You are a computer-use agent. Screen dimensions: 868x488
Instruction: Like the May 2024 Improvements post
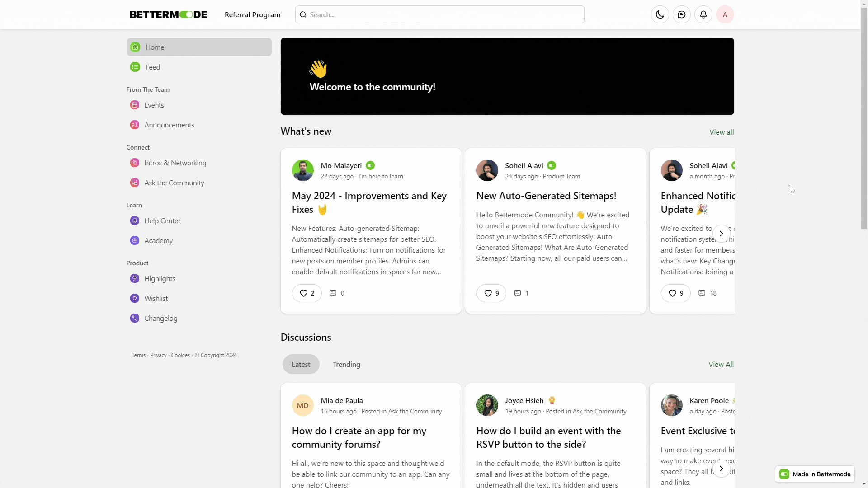(x=307, y=293)
